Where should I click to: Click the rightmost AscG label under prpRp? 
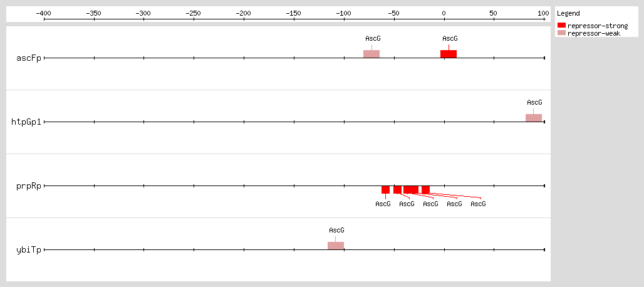click(x=478, y=204)
